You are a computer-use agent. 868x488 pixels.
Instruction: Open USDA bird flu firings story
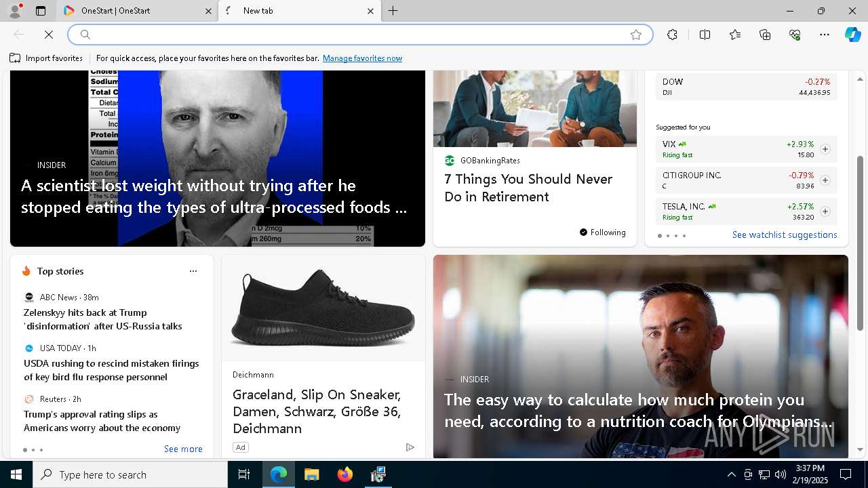111,370
